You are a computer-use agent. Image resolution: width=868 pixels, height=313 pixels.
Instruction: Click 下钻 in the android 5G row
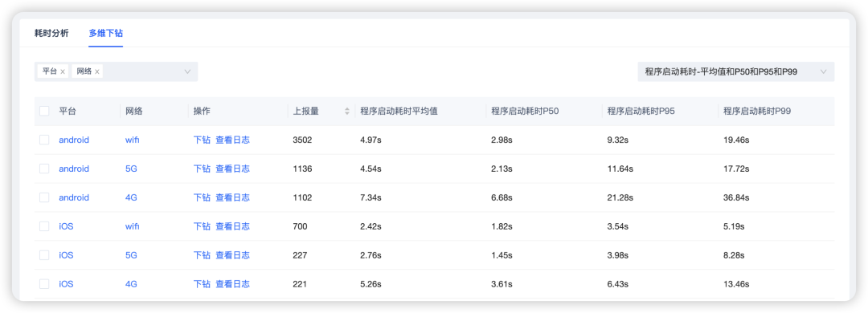pyautogui.click(x=202, y=169)
